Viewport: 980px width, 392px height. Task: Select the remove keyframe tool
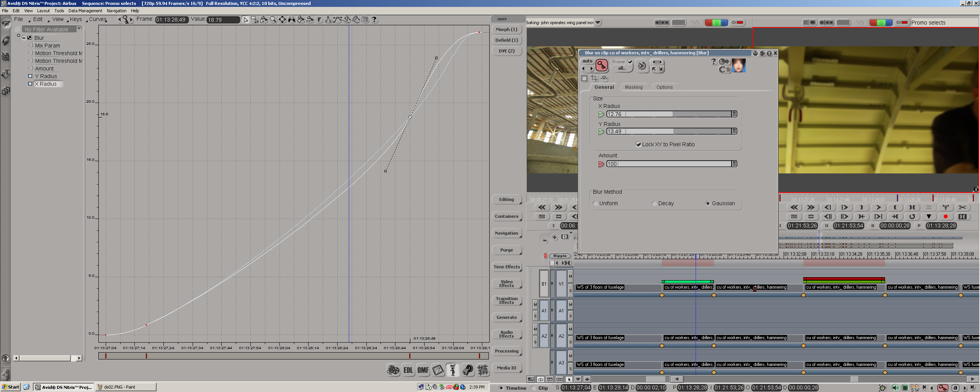coord(310,20)
